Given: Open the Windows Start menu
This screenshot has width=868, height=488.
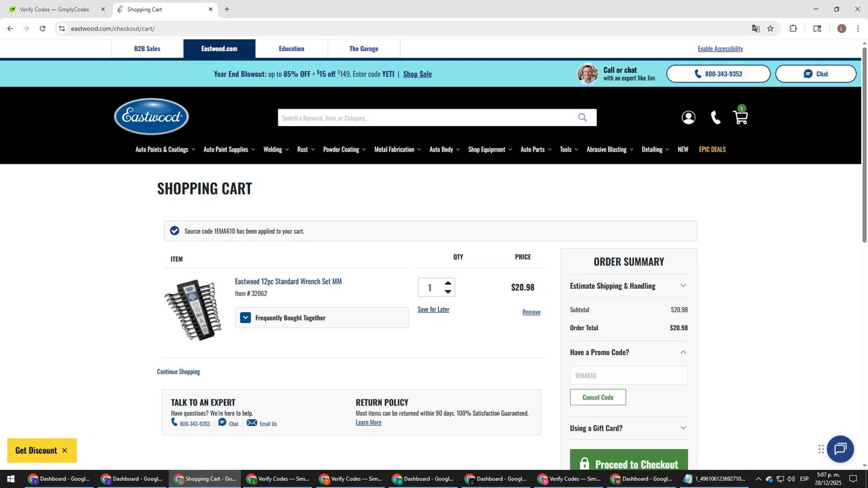Looking at the screenshot, I should pyautogui.click(x=10, y=479).
